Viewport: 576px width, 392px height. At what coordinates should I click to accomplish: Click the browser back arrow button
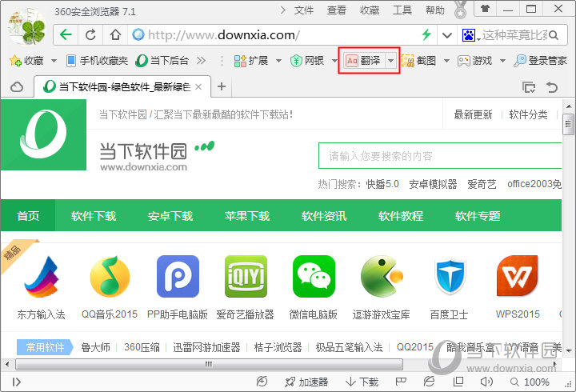pyautogui.click(x=66, y=35)
